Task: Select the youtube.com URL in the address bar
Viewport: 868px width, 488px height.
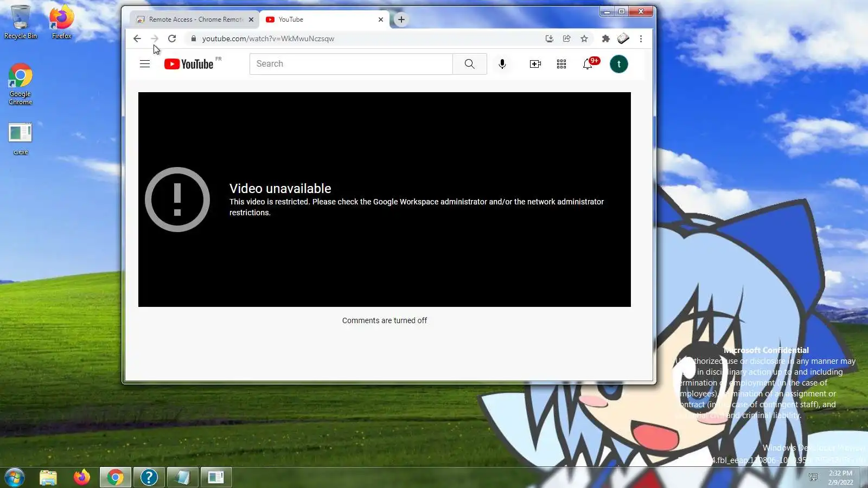Action: [268, 38]
